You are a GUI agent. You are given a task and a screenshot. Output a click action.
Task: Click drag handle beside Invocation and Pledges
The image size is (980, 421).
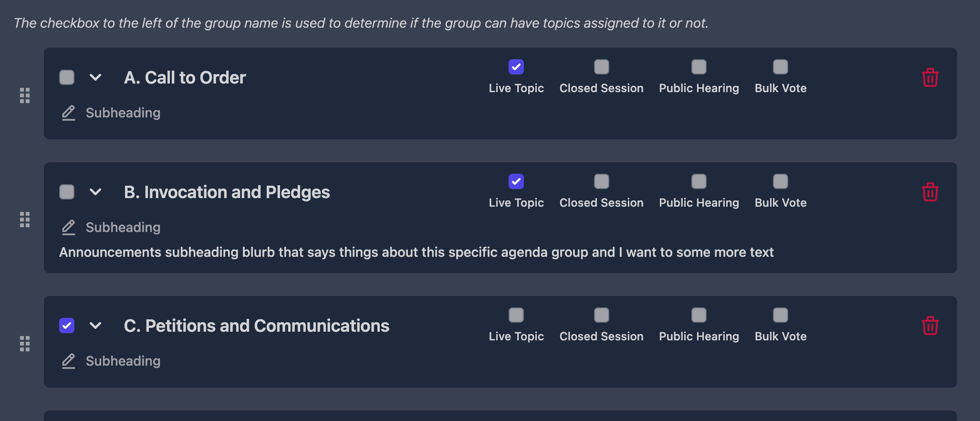coord(25,220)
